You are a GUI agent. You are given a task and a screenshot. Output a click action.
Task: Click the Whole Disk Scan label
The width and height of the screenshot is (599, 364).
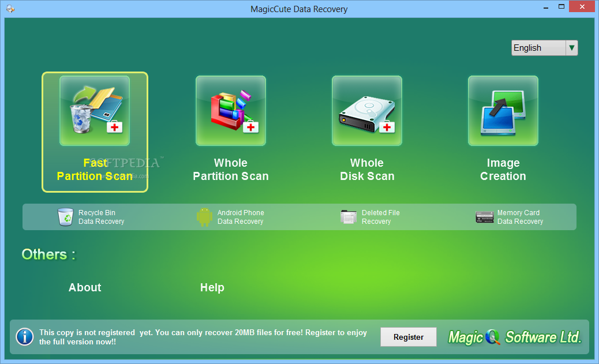[x=367, y=170]
